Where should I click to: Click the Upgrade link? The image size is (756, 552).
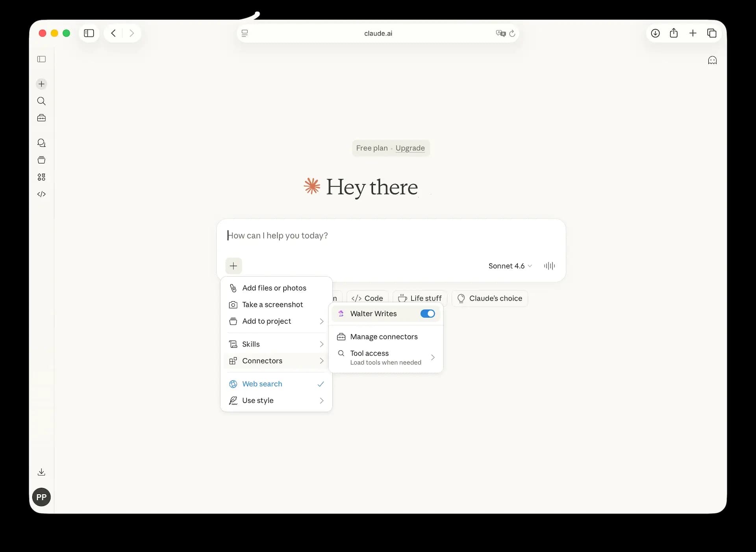pyautogui.click(x=410, y=148)
